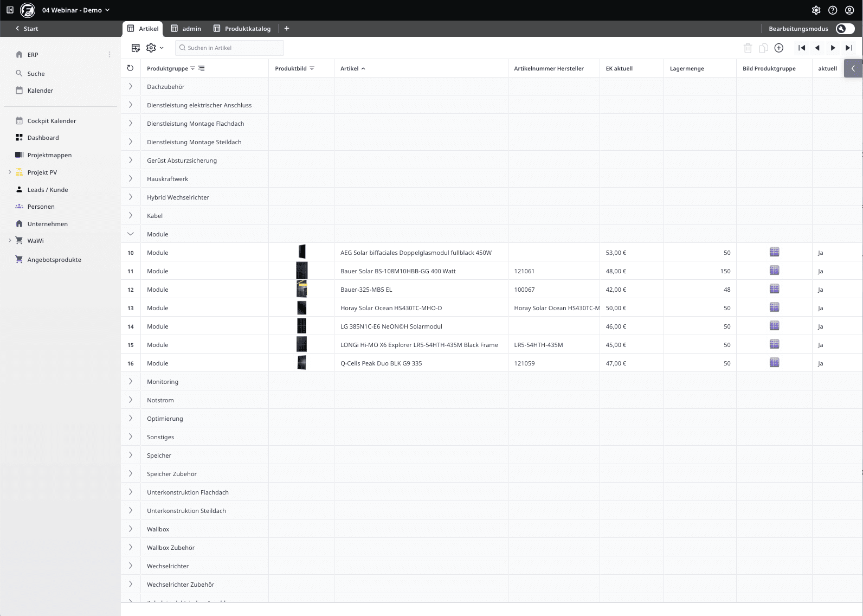The height and width of the screenshot is (616, 863).
Task: Expand the Speicher group
Action: pyautogui.click(x=131, y=455)
